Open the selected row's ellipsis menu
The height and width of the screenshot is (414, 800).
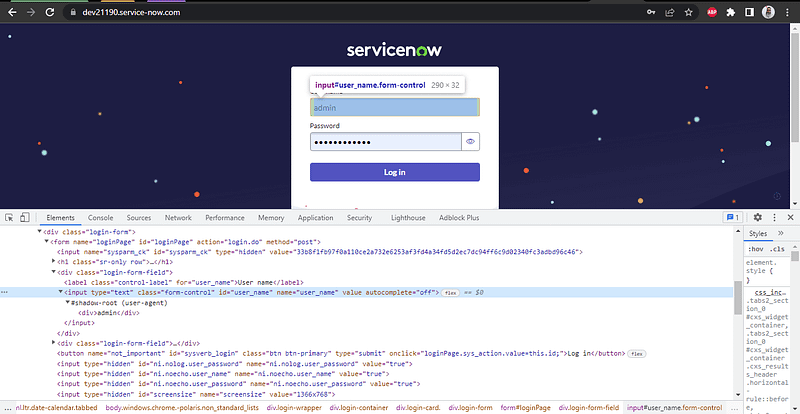(5, 293)
